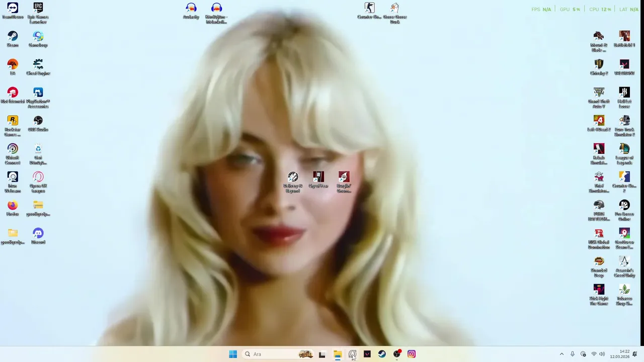Select the Goose Goose Duck desktop icon
This screenshot has height=362, width=644.
(x=395, y=13)
